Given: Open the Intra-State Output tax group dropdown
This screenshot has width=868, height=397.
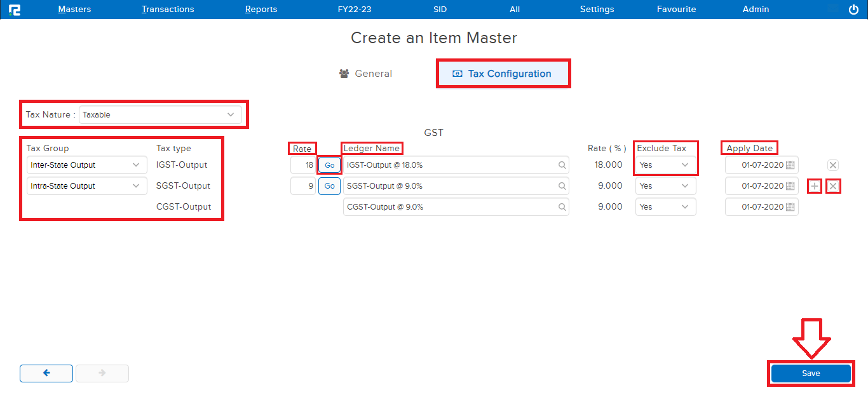Looking at the screenshot, I should 86,186.
